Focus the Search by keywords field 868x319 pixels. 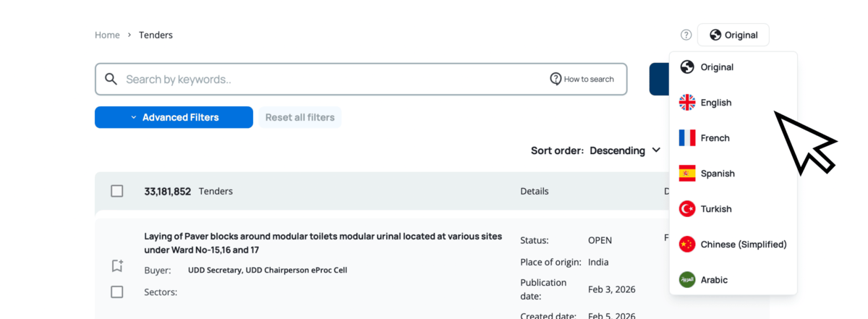[x=325, y=79]
